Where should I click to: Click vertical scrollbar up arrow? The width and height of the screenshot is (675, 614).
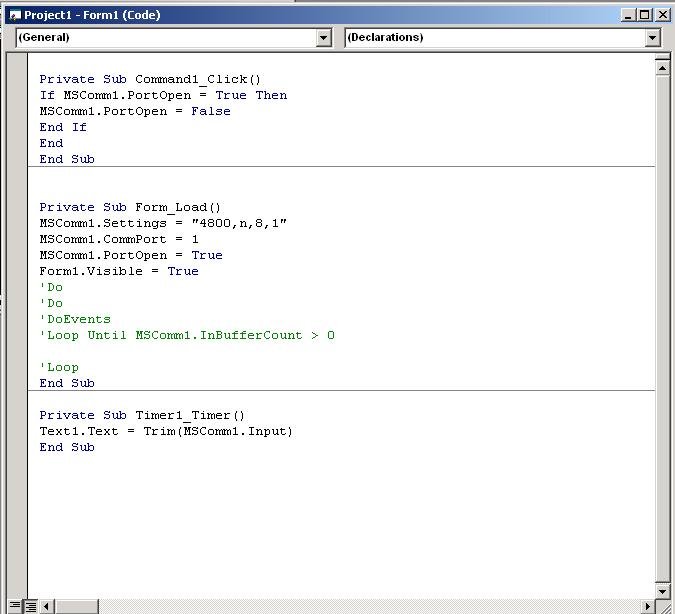point(663,68)
